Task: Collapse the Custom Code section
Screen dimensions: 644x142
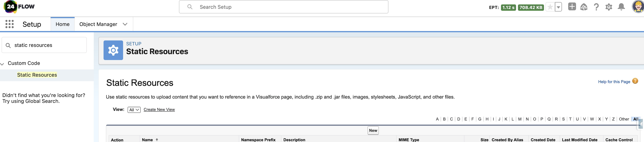Action: pyautogui.click(x=2, y=64)
